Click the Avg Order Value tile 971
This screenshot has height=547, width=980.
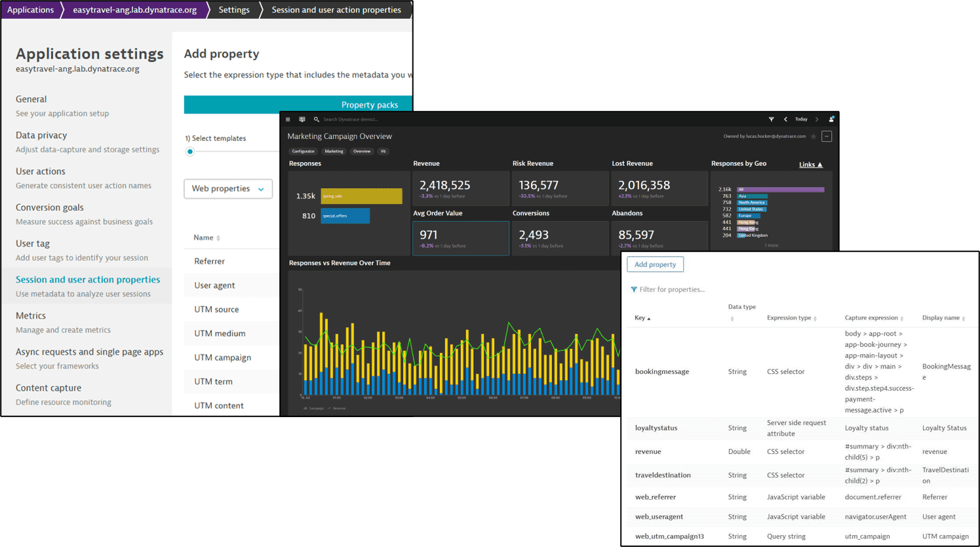click(428, 235)
